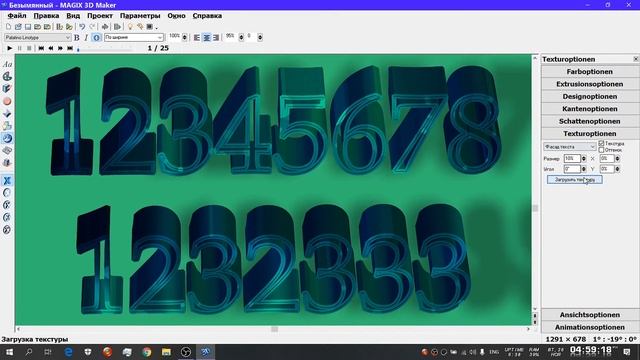Expand the Animationsoptionen panel
Screen dimensions: 640x360
[589, 327]
